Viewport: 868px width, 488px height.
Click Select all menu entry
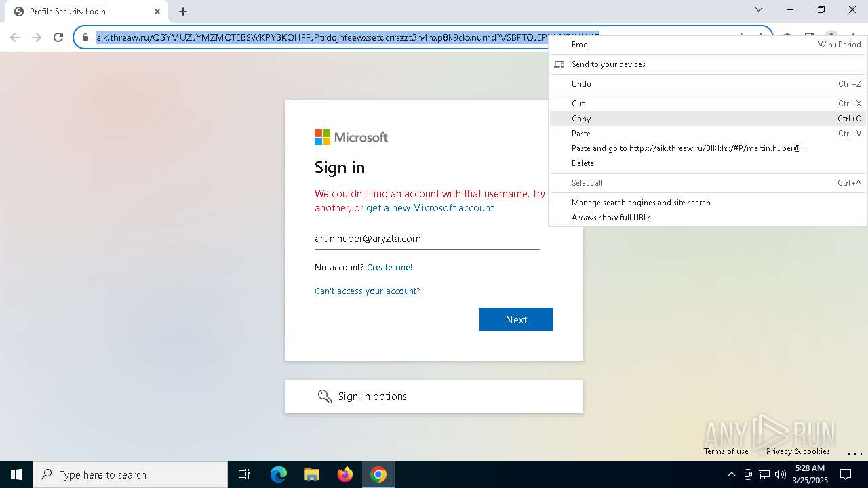coord(708,183)
